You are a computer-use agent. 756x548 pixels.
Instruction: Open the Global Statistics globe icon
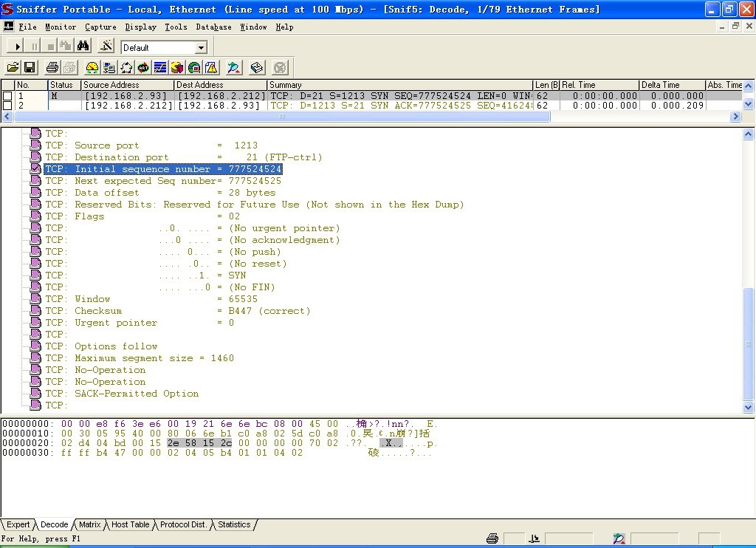194,67
